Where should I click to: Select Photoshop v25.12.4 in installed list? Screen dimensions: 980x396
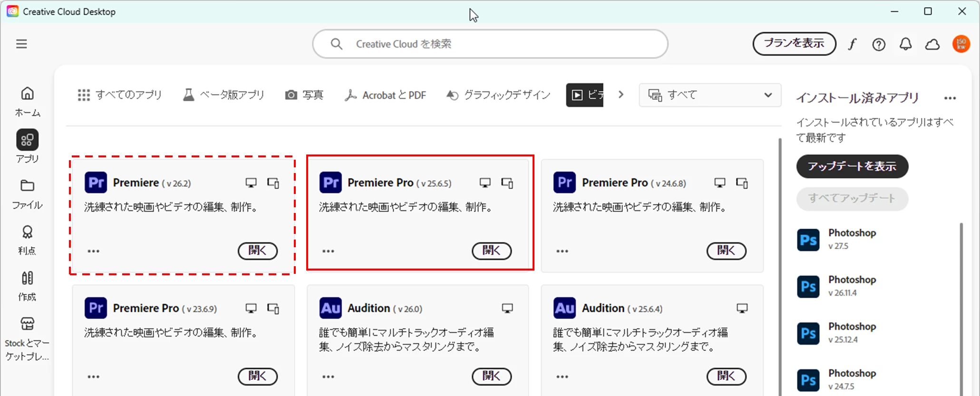pos(837,333)
